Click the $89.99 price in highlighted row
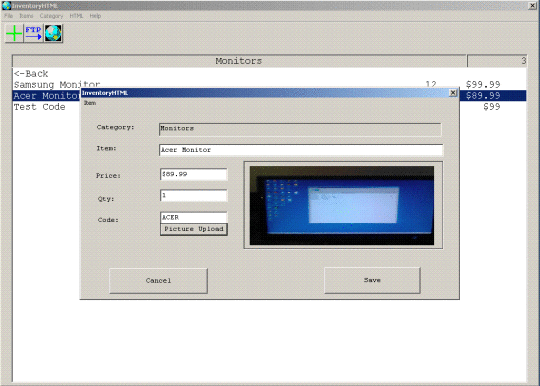 [x=483, y=96]
